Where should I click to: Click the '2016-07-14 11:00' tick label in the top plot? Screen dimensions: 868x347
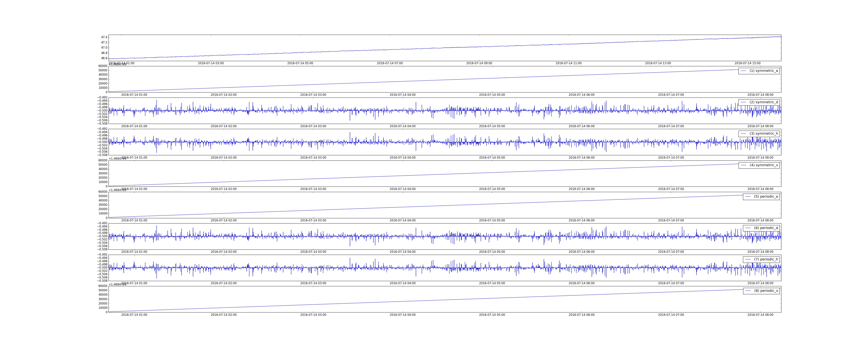pos(568,63)
